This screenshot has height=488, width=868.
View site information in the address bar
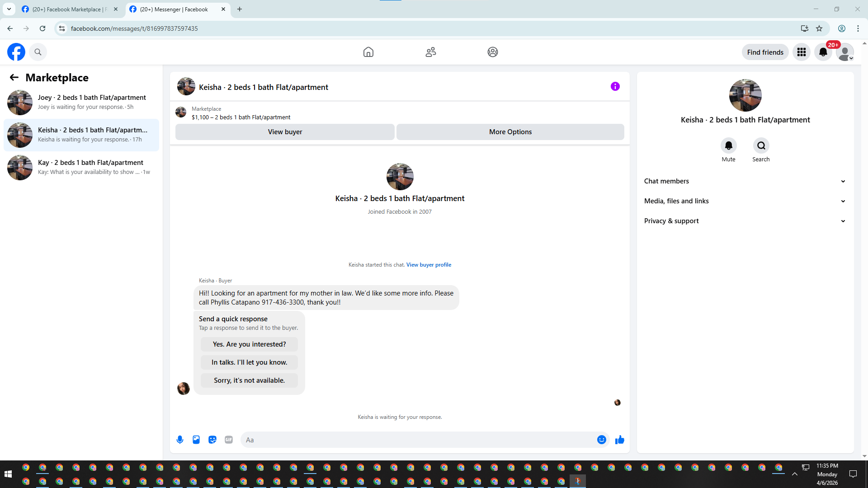pos(62,28)
